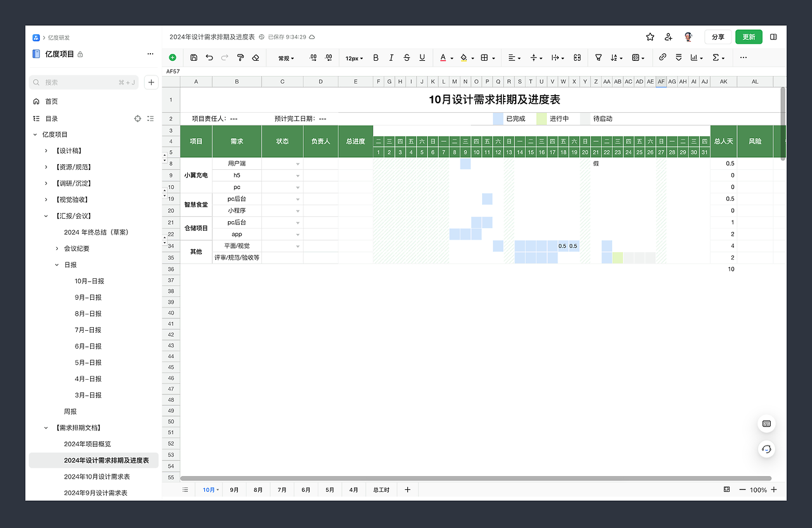Open the number format 常规 dropdown
The image size is (812, 528).
point(286,58)
